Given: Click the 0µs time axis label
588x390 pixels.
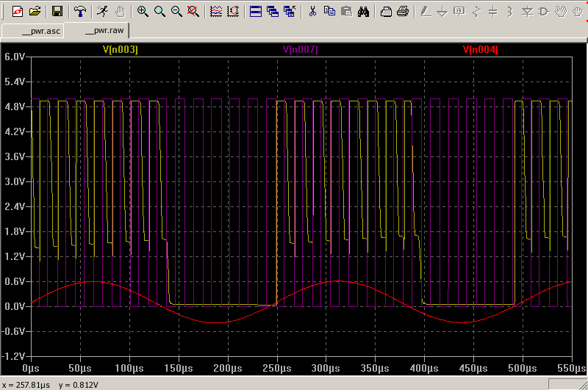Looking at the screenshot, I should point(31,368).
